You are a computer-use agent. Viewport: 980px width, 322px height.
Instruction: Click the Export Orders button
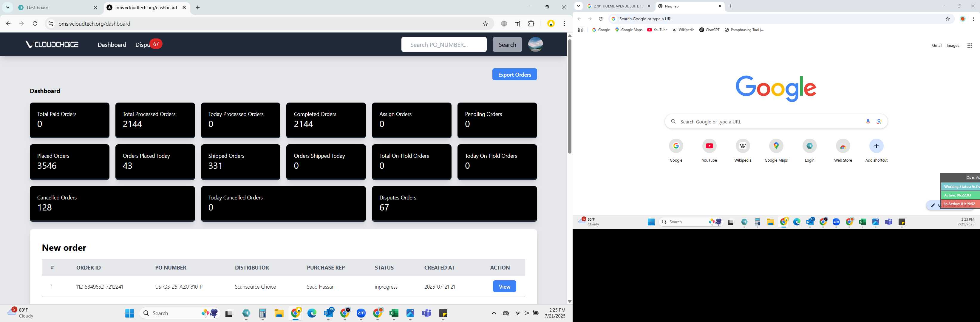pyautogui.click(x=514, y=75)
